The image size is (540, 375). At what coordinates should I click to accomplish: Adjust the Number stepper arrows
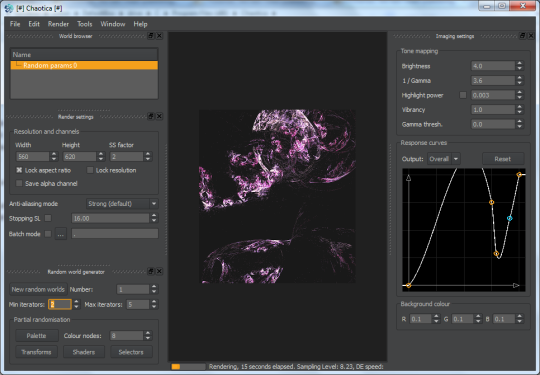tap(154, 289)
